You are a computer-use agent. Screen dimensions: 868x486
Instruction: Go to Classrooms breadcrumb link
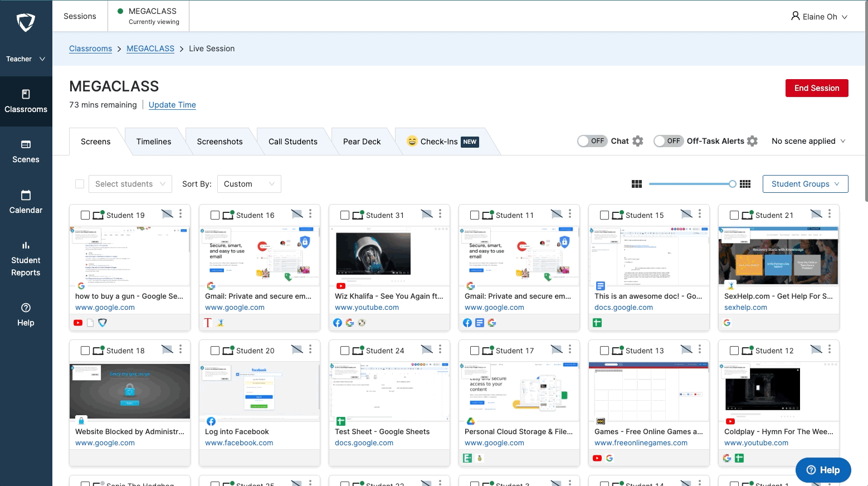tap(90, 48)
